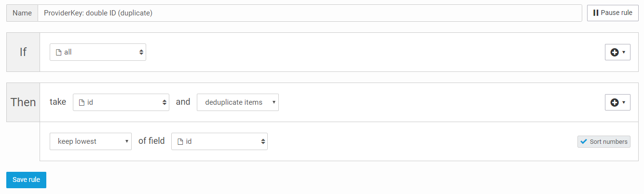Viewport: 644px width, 194px height.
Task: Click the file icon beside 'all'
Action: pos(59,52)
